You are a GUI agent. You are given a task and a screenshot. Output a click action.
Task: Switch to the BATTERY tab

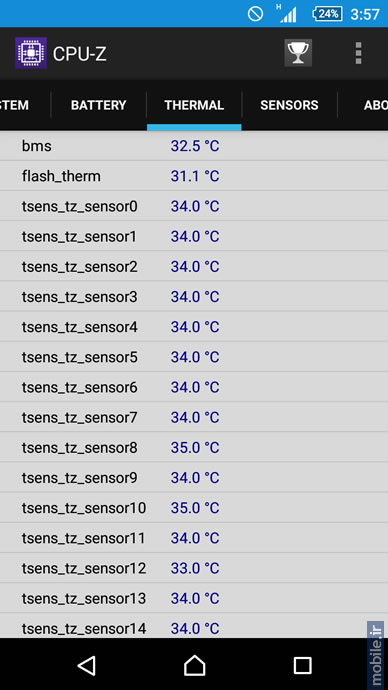(99, 105)
